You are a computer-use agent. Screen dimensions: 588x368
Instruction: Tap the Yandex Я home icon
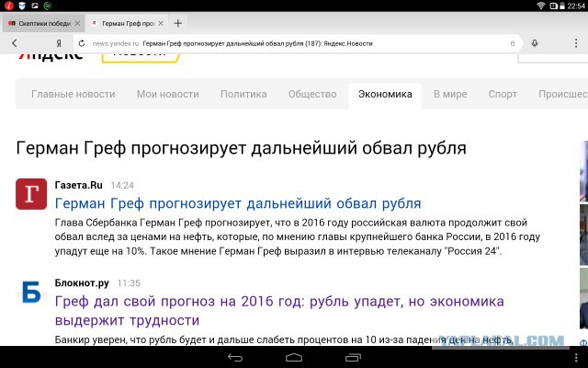pyautogui.click(x=59, y=43)
